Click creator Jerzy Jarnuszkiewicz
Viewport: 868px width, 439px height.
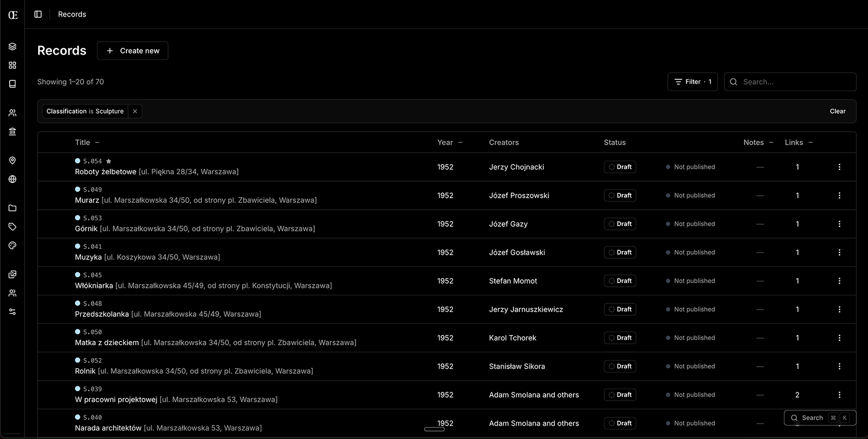[x=526, y=309]
